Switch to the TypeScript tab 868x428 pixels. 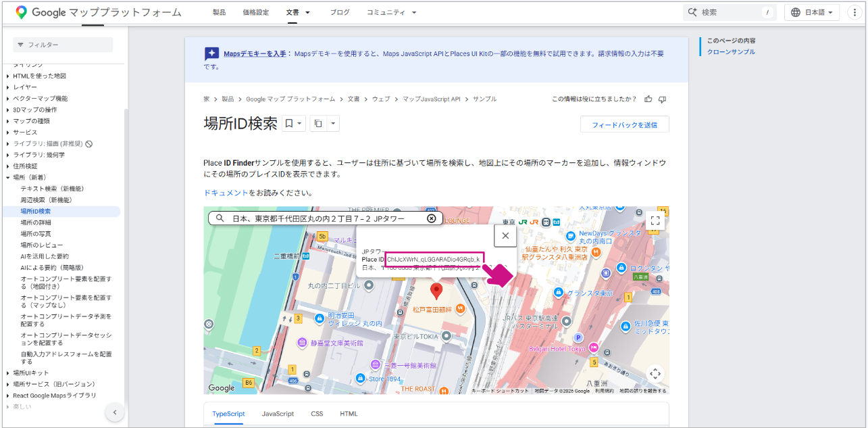coord(228,414)
